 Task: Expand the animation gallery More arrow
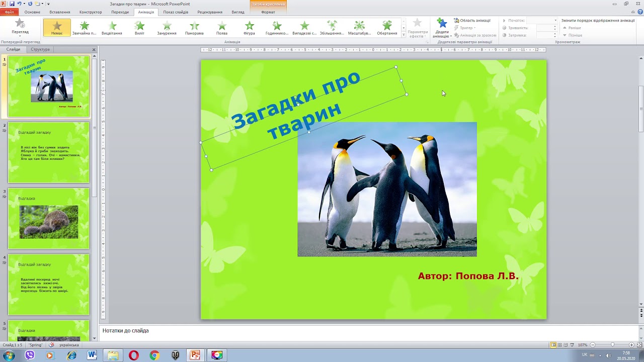coord(404,34)
